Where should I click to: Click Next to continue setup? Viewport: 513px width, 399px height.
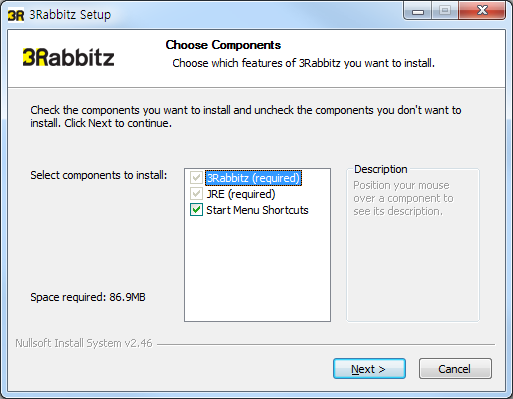[x=369, y=369]
